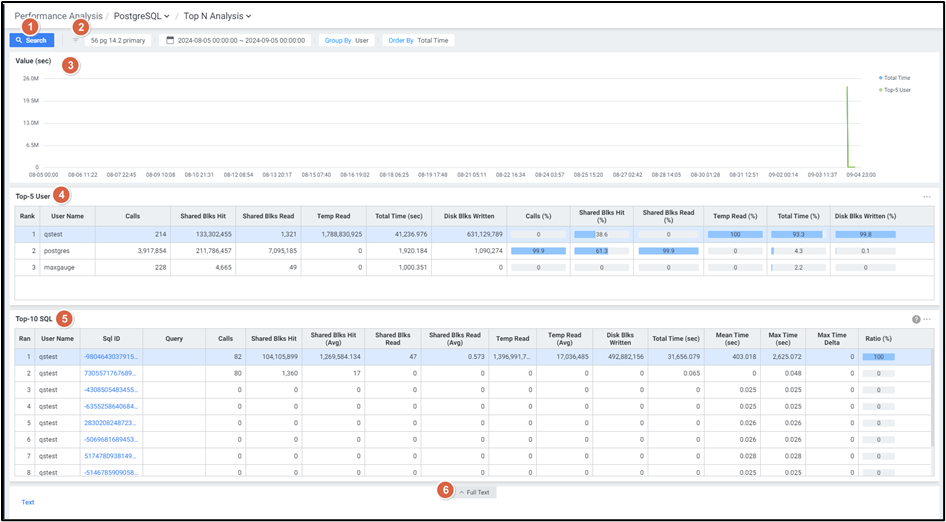The image size is (946, 522).
Task: Click the help question mark icon
Action: tap(916, 319)
